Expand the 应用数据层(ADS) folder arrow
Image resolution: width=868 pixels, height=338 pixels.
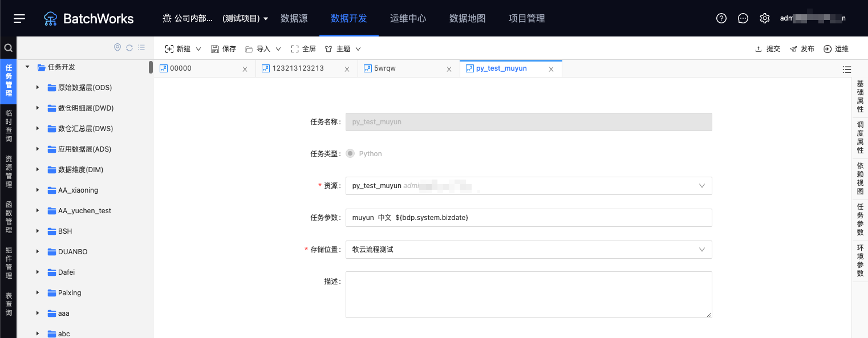[x=38, y=149]
